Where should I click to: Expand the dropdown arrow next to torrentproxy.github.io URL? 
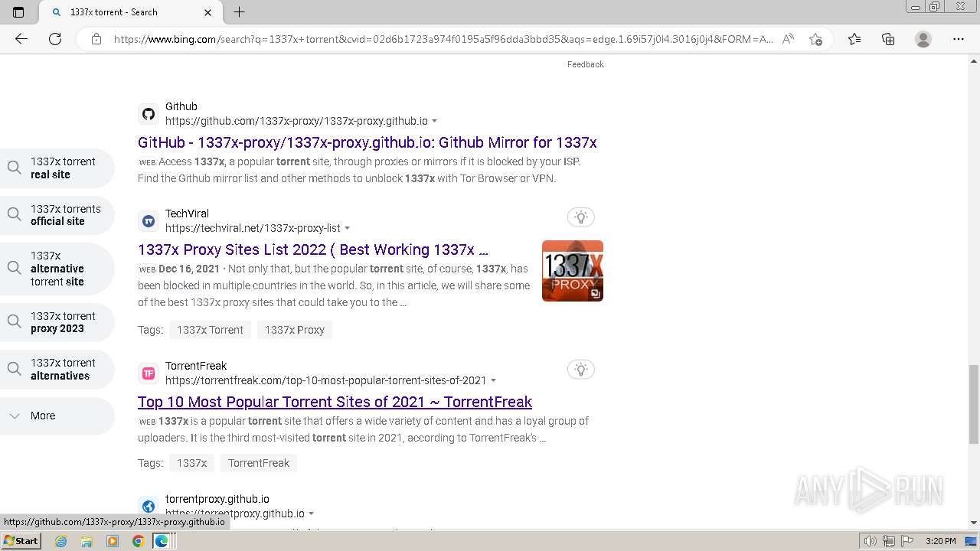coord(312,514)
